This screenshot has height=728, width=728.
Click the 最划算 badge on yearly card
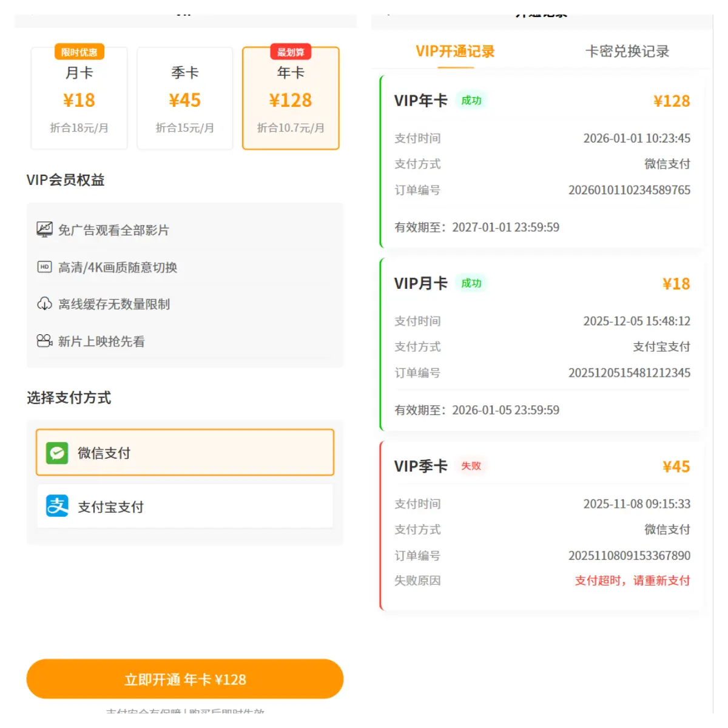(x=291, y=52)
